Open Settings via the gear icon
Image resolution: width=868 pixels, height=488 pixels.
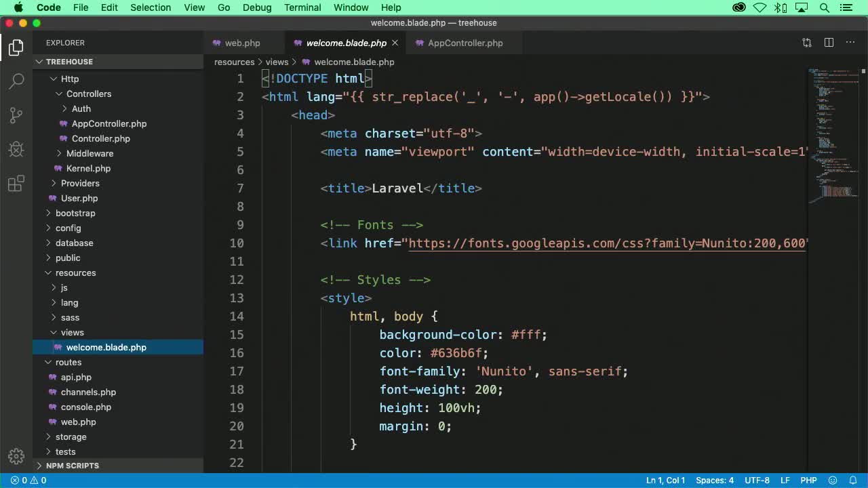pyautogui.click(x=16, y=457)
